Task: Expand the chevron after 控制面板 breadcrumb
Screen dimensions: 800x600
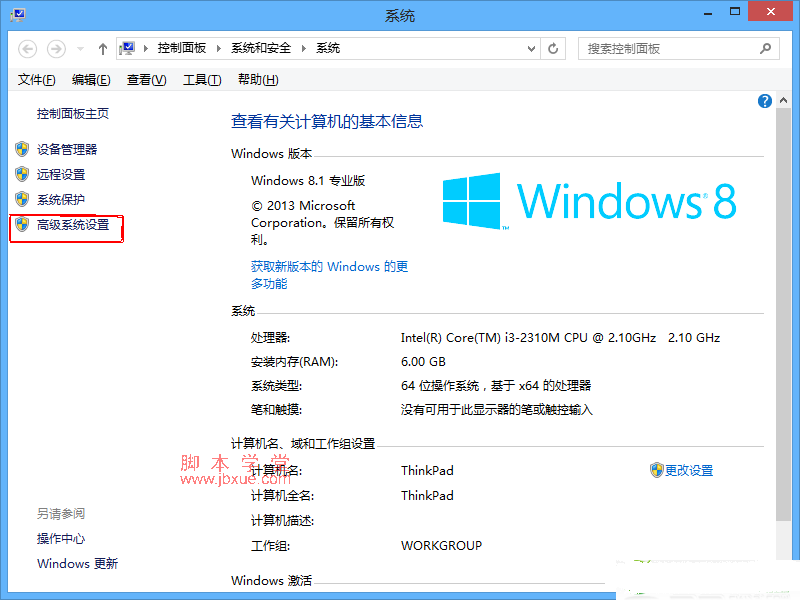Action: pyautogui.click(x=219, y=48)
